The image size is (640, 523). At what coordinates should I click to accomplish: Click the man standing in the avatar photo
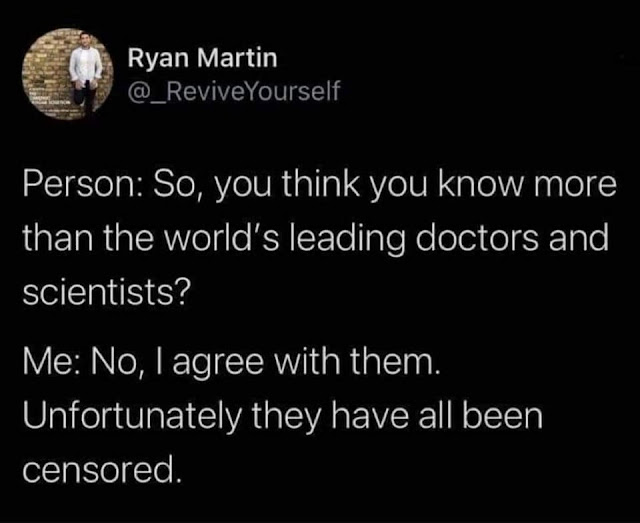84,71
